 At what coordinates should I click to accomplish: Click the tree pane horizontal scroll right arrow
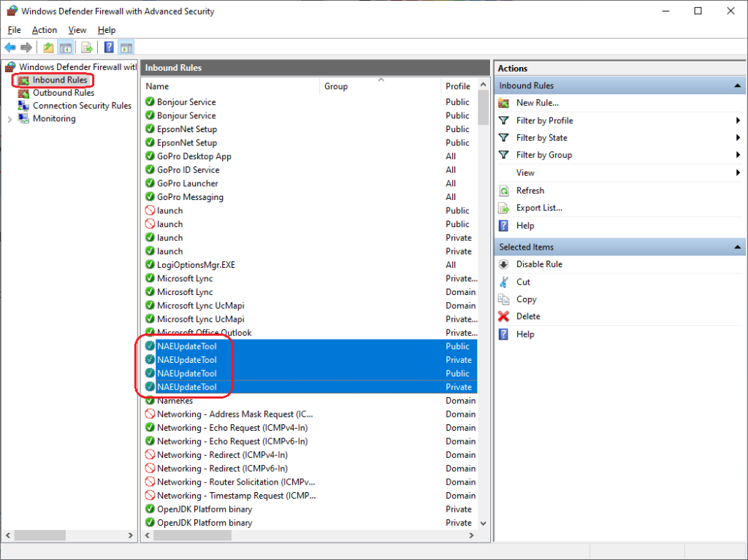click(131, 536)
